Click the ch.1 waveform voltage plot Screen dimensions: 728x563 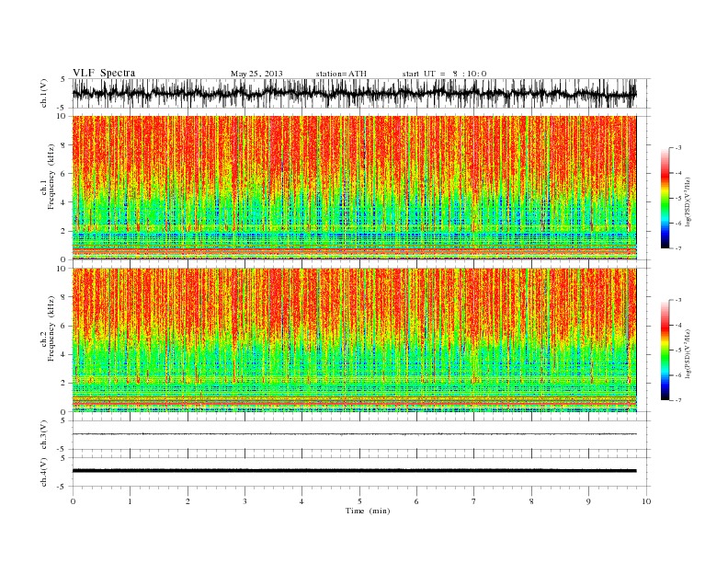point(361,93)
